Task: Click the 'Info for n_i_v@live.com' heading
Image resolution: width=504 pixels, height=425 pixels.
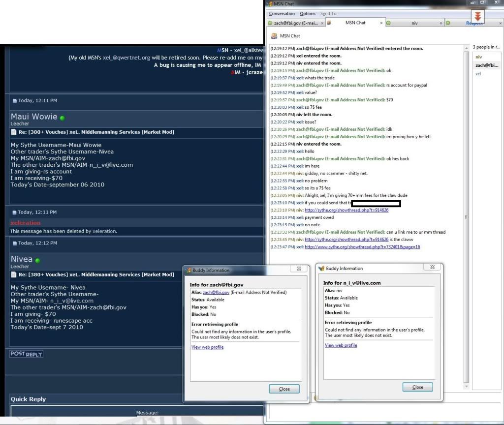Action: pyautogui.click(x=351, y=283)
